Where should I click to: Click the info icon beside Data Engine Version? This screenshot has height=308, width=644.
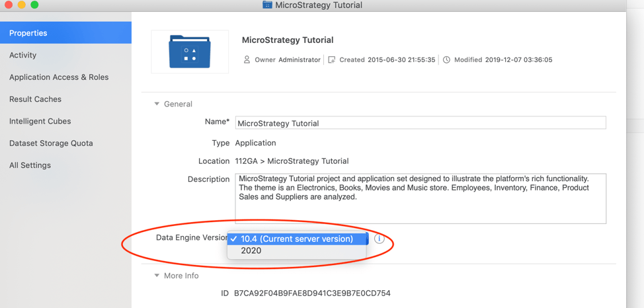coord(379,239)
